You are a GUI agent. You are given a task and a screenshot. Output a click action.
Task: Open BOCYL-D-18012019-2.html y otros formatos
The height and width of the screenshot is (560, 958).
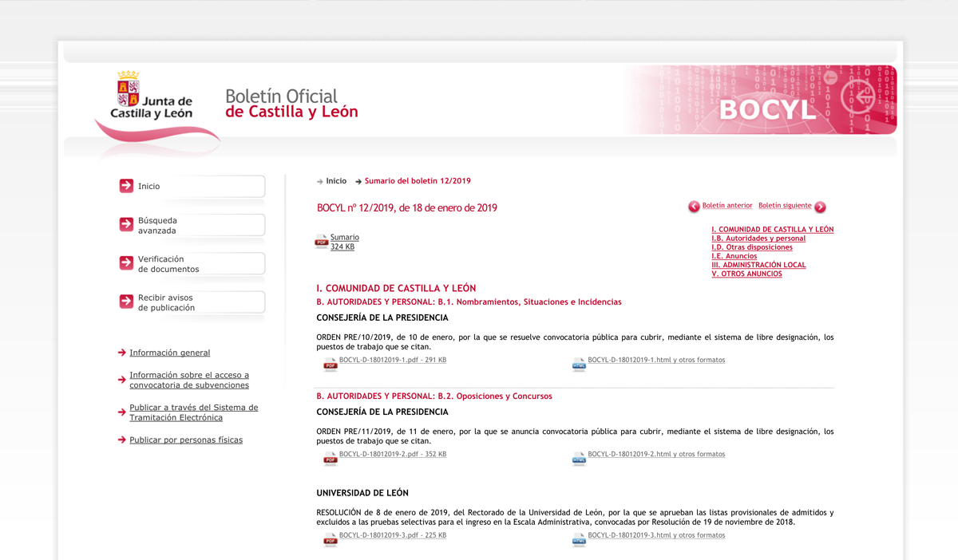tap(657, 455)
